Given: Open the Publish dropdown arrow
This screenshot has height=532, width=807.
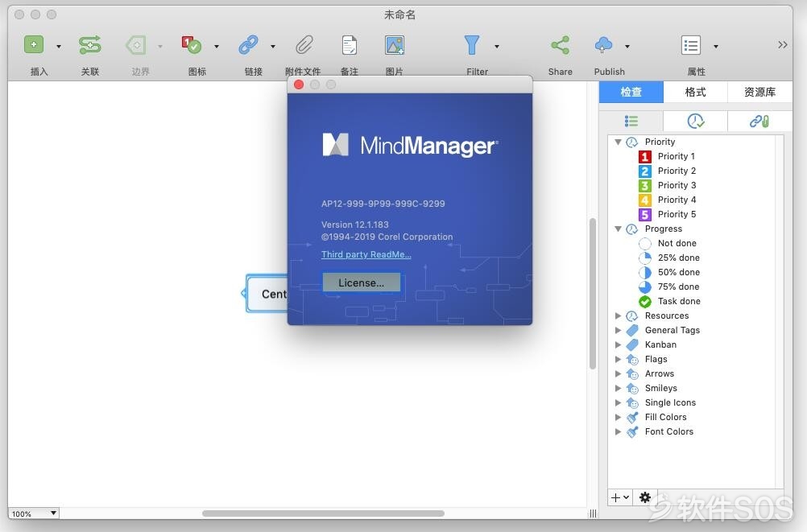Looking at the screenshot, I should click(627, 47).
